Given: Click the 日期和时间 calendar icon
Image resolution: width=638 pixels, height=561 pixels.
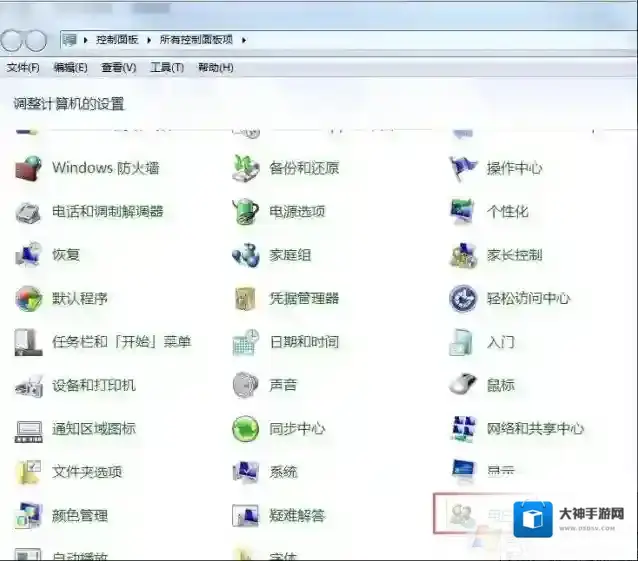Looking at the screenshot, I should click(x=246, y=342).
